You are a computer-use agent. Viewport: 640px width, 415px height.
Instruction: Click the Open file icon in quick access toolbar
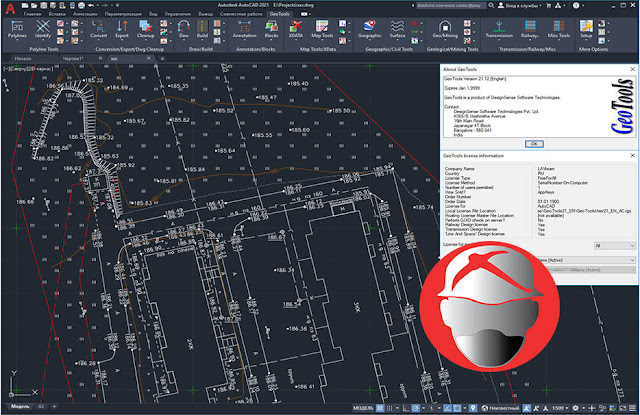pyautogui.click(x=35, y=5)
